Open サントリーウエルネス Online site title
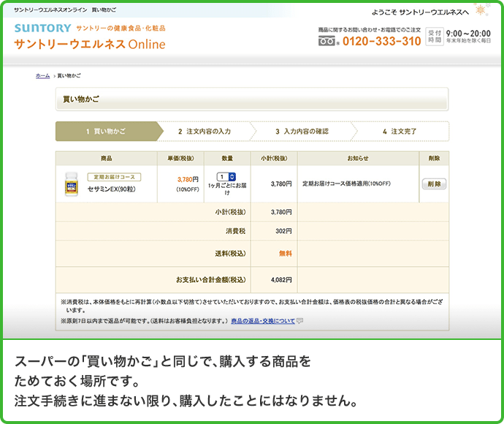Viewport: 504px width, 424px height. click(x=90, y=44)
